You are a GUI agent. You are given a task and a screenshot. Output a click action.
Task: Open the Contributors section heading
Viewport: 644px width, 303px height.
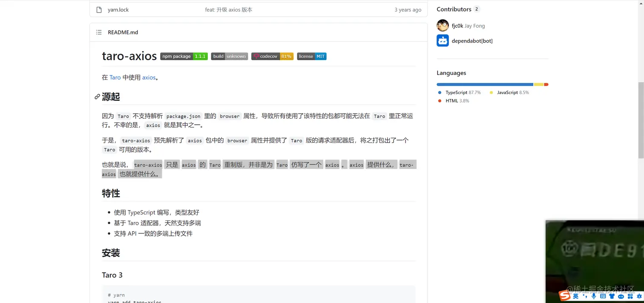[x=454, y=9]
